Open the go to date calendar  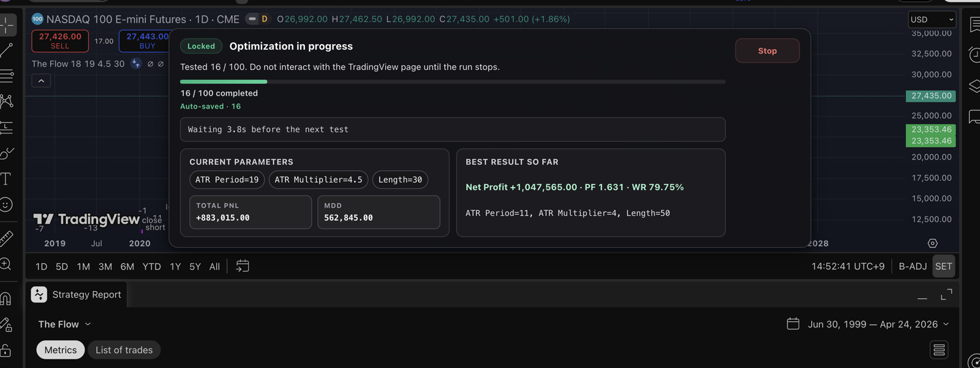click(243, 266)
